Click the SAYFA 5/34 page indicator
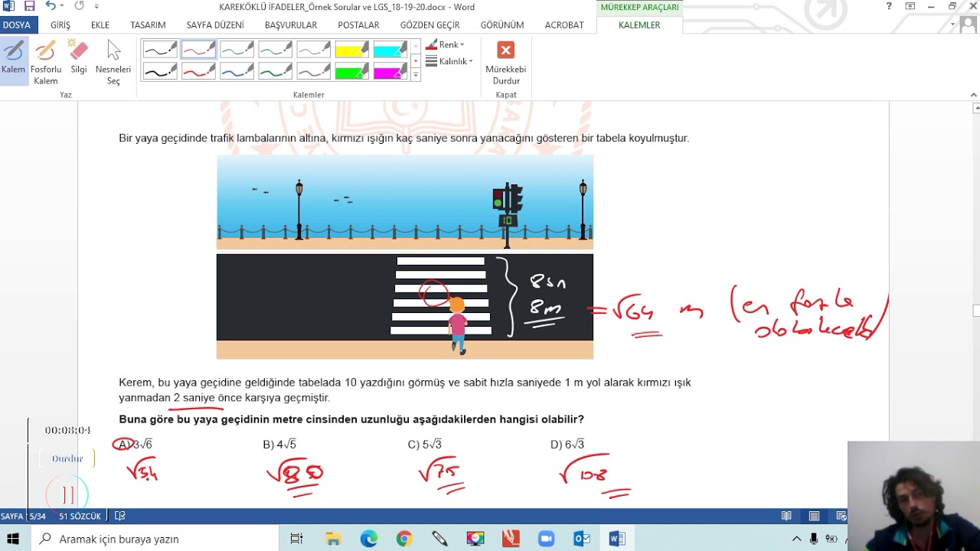Viewport: 980px width, 551px height. click(23, 517)
